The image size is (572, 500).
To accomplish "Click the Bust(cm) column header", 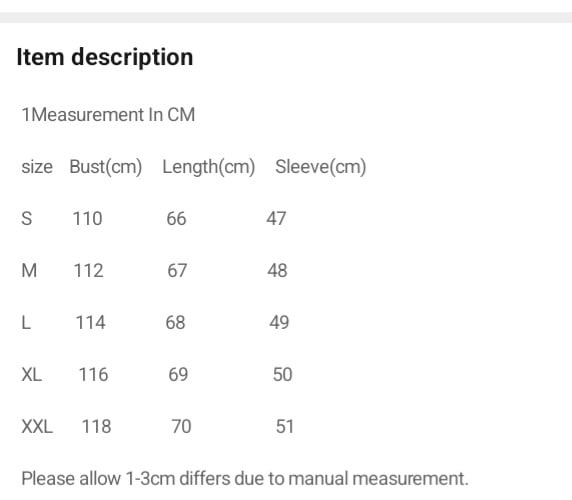I will [106, 167].
